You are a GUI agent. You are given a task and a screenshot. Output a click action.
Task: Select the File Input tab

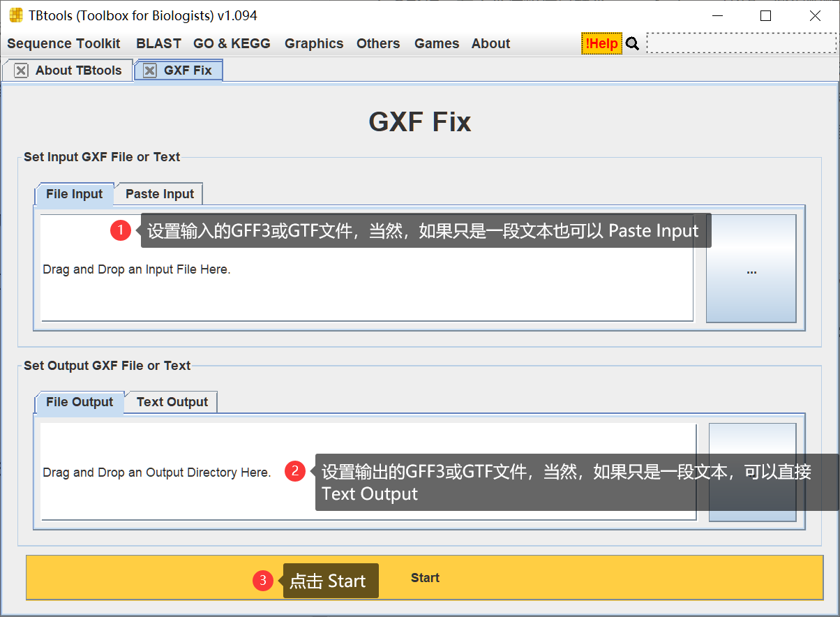pos(74,193)
